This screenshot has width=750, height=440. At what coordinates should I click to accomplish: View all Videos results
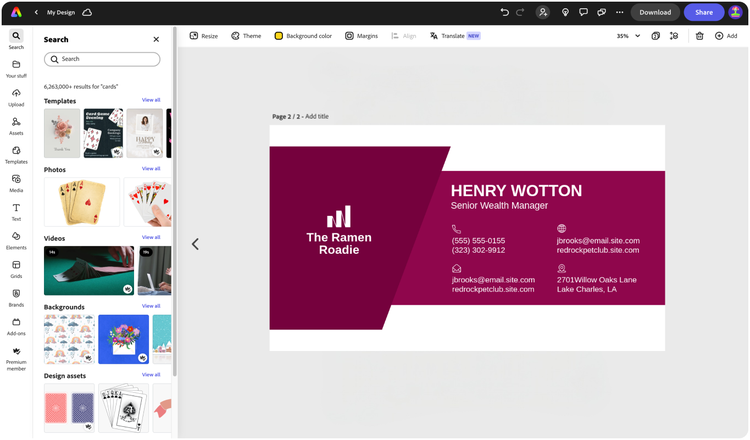tap(151, 237)
